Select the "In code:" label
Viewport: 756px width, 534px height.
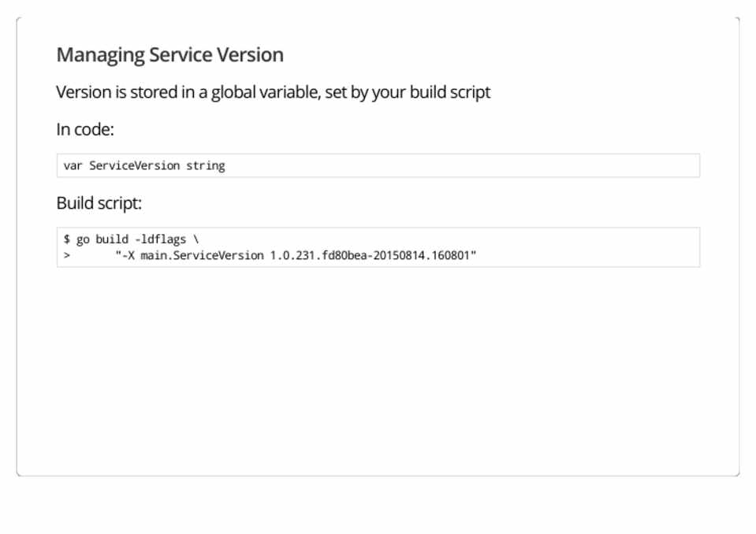85,129
